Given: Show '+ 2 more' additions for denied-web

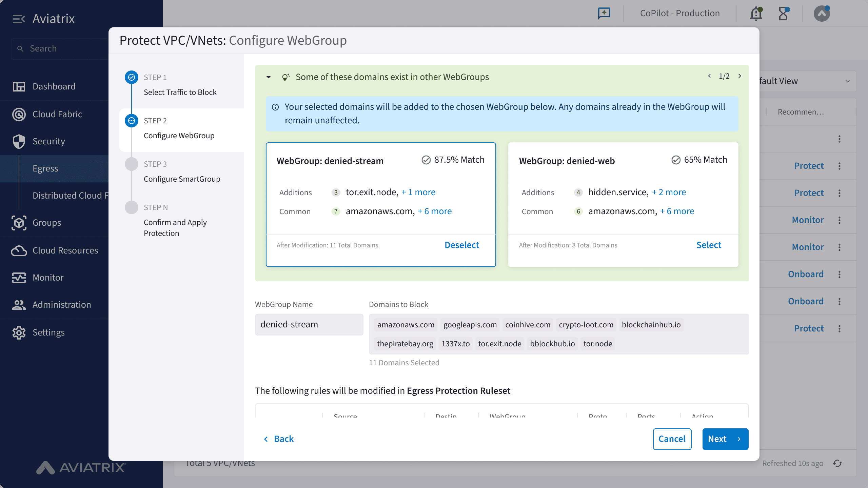Looking at the screenshot, I should [x=669, y=192].
